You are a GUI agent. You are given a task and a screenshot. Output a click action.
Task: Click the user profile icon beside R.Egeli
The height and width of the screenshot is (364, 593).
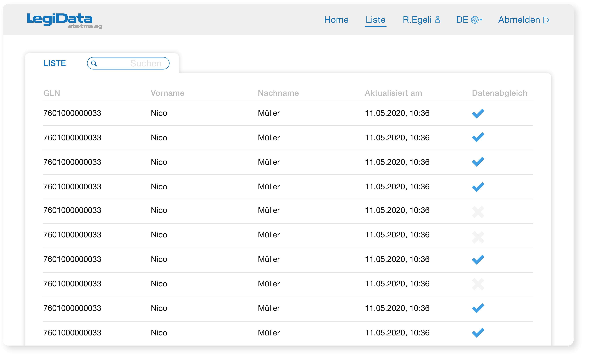438,20
